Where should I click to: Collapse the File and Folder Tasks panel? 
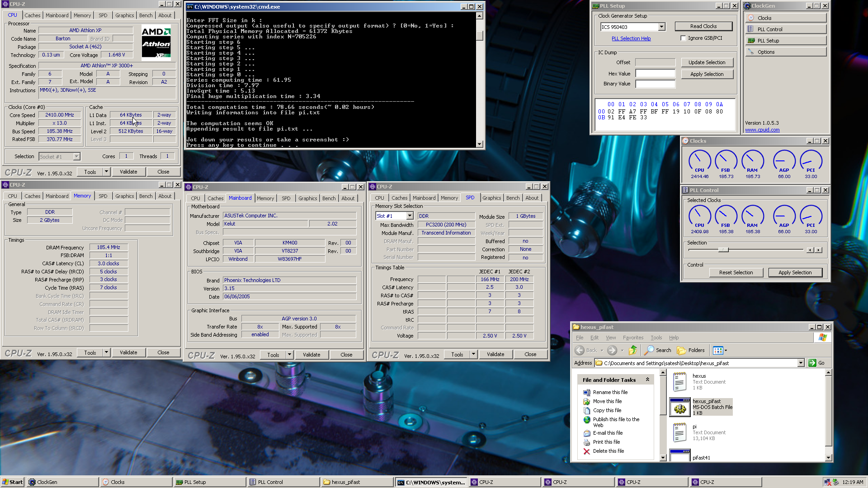point(647,380)
